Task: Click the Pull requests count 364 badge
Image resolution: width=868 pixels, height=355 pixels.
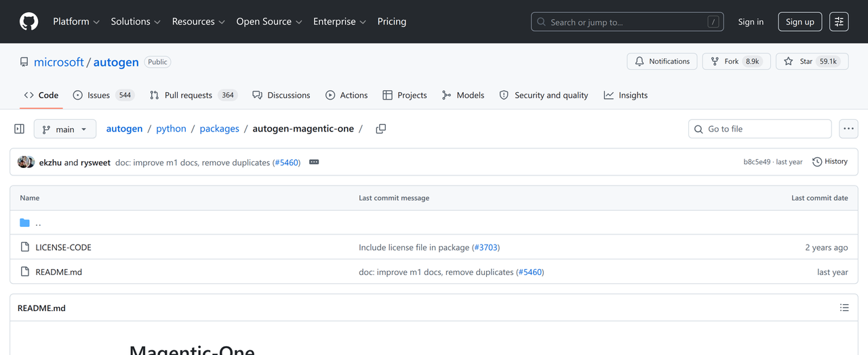Action: [228, 96]
